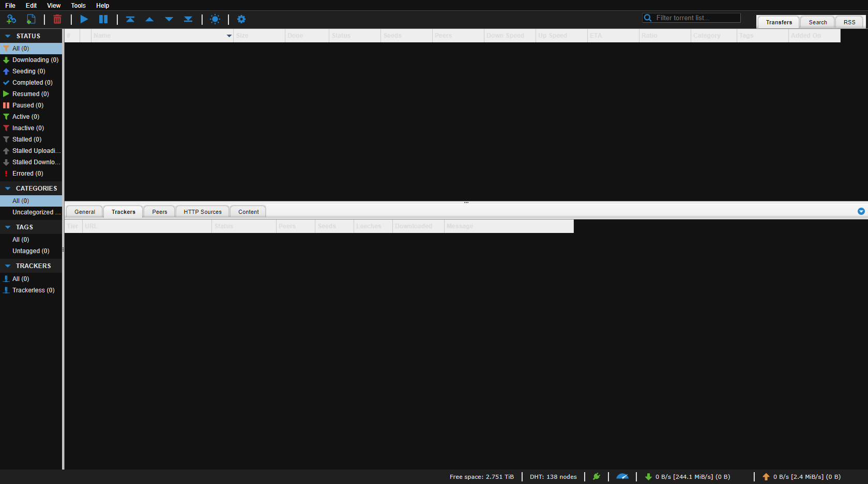Select the Resumed (0) status filter

31,94
